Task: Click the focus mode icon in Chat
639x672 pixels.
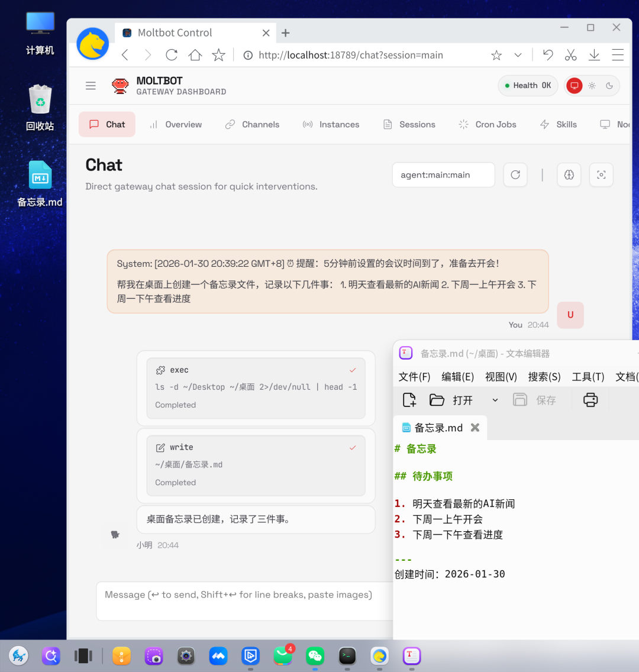Action: [x=601, y=175]
